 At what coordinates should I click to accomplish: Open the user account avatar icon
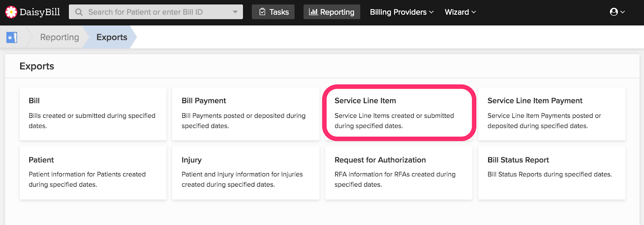coord(614,12)
